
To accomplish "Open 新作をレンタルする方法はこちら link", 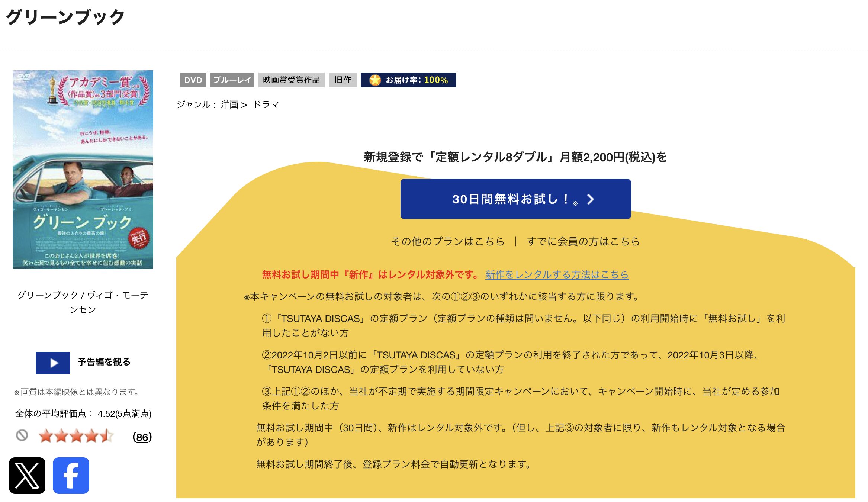I will pyautogui.click(x=557, y=274).
